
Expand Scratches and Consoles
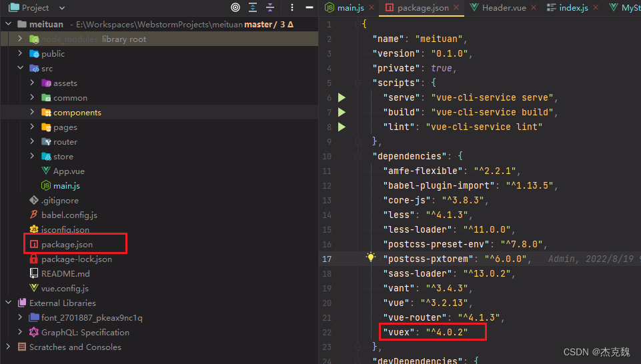(9, 347)
